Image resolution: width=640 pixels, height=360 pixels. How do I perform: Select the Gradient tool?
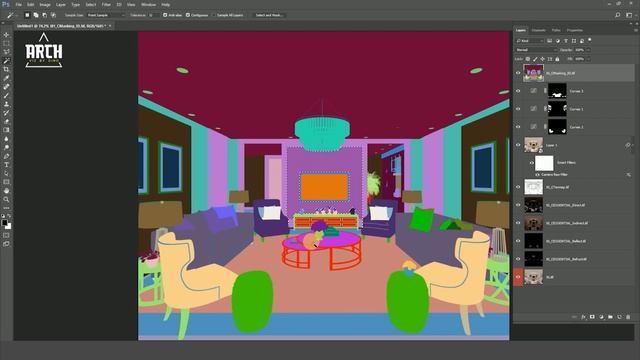(x=6, y=130)
